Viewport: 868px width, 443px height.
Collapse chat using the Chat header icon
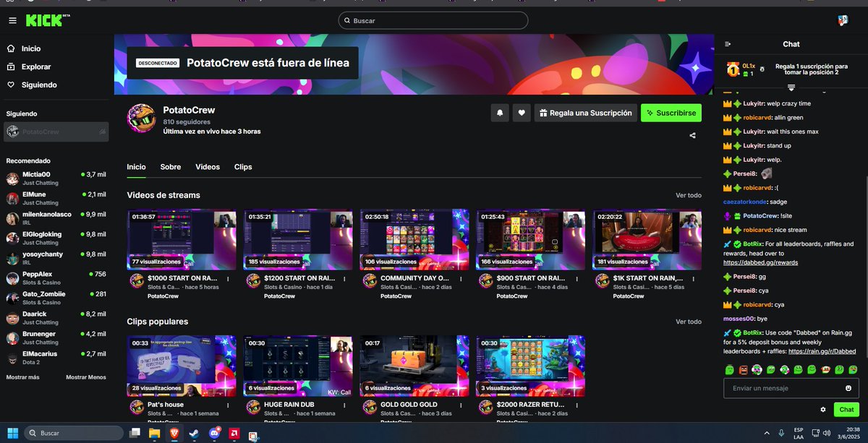(728, 44)
